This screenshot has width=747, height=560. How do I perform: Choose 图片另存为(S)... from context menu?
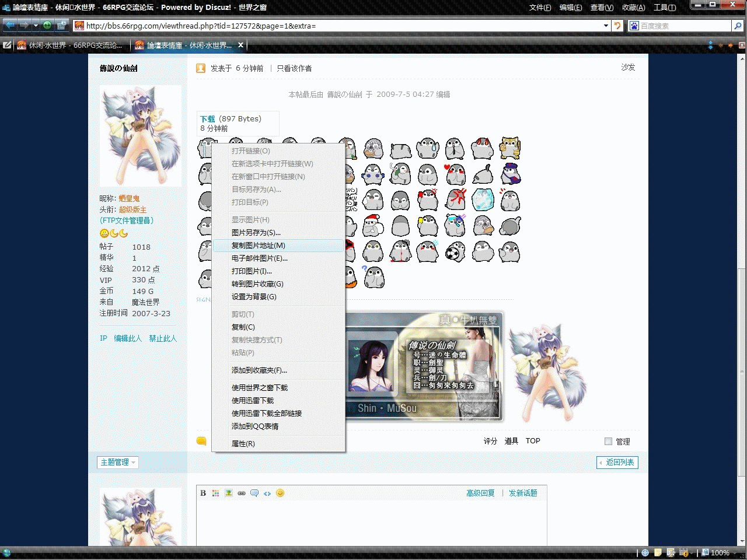pyautogui.click(x=279, y=233)
